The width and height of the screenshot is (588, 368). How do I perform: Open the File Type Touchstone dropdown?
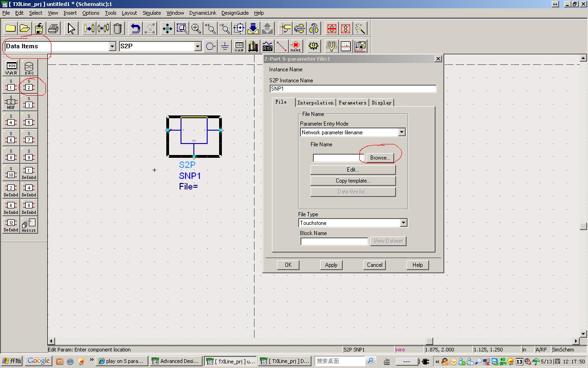coord(403,223)
